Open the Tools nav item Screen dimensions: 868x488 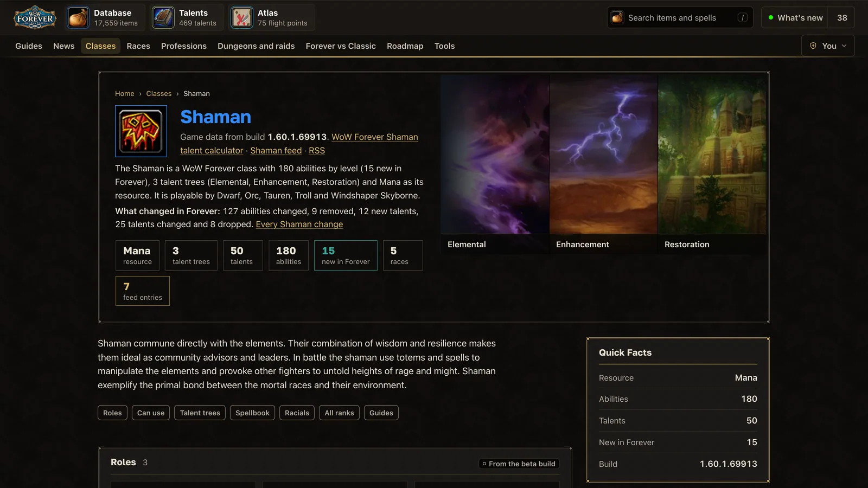point(444,46)
